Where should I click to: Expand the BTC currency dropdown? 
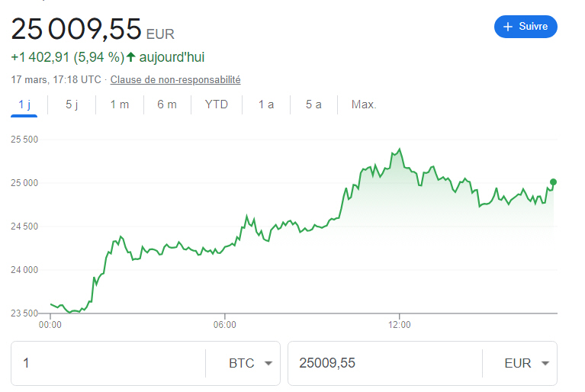point(268,363)
